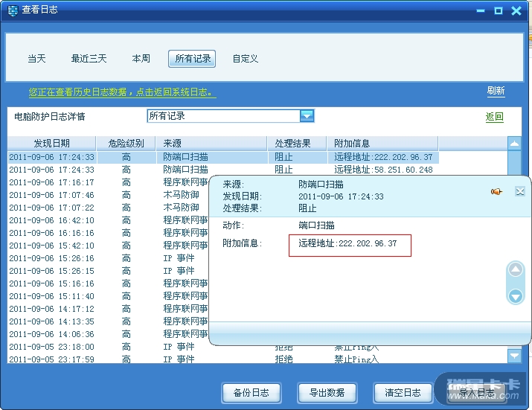Click the pin icon in detail popup
This screenshot has height=410, width=532.
pyautogui.click(x=496, y=192)
